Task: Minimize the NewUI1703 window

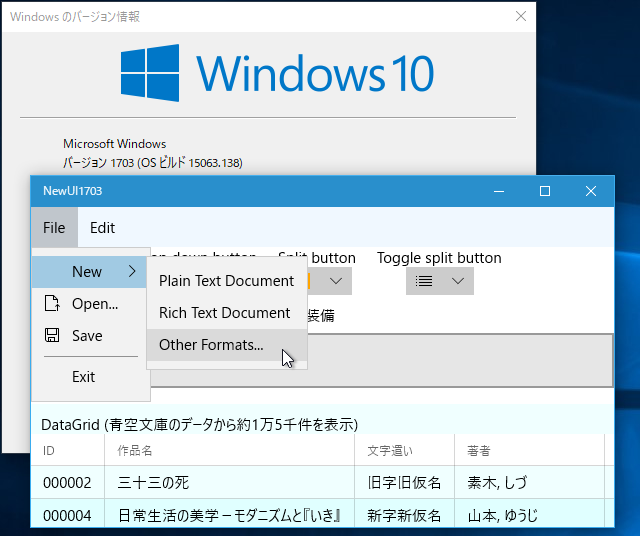Action: (x=499, y=191)
